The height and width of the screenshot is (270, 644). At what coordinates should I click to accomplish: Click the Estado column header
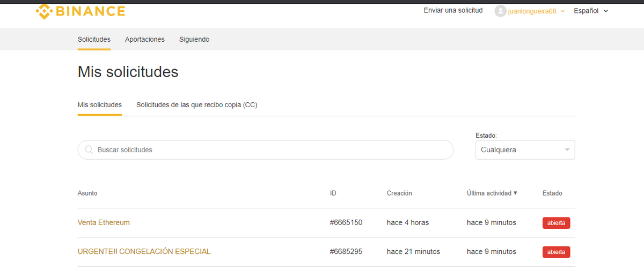[552, 193]
